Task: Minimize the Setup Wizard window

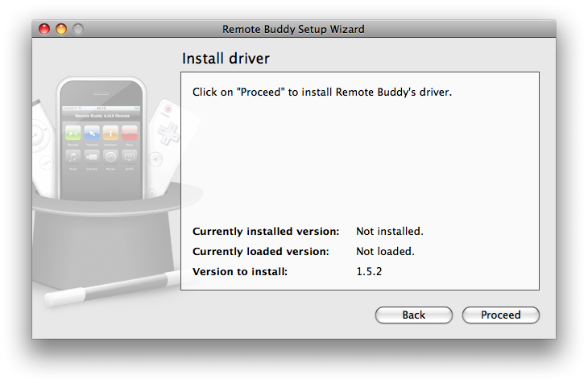Action: pos(61,29)
